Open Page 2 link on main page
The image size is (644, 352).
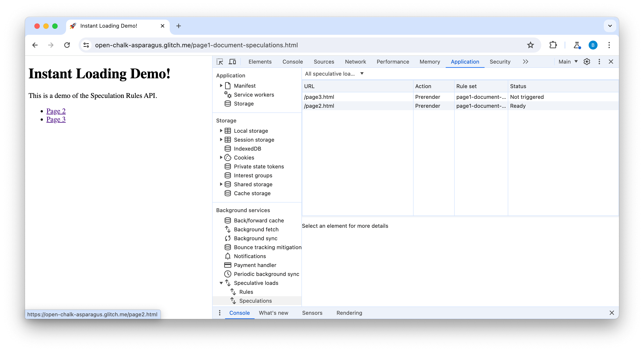coord(56,111)
